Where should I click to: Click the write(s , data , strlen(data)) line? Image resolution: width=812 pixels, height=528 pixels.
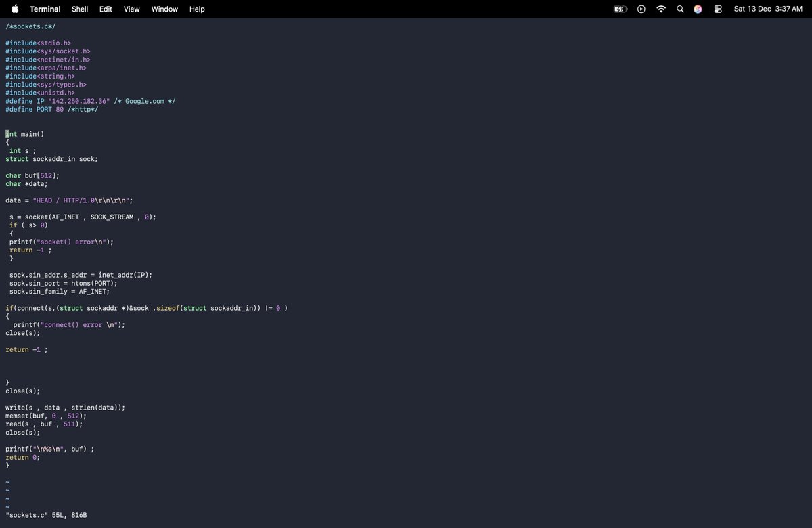click(66, 408)
